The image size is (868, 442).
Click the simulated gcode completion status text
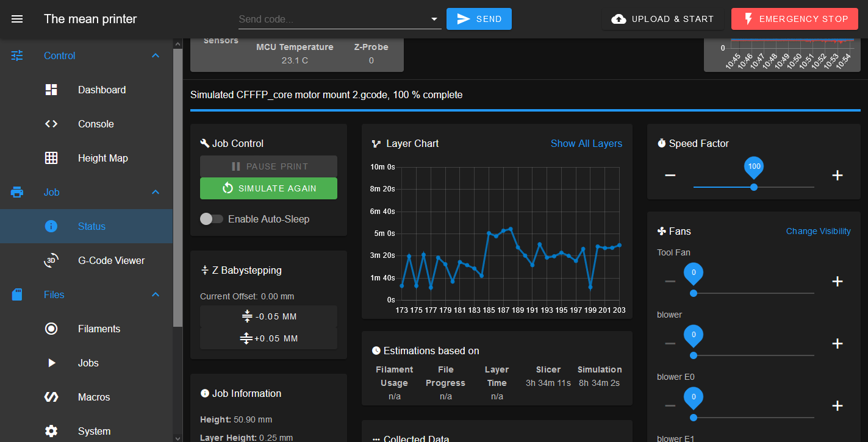(x=326, y=95)
